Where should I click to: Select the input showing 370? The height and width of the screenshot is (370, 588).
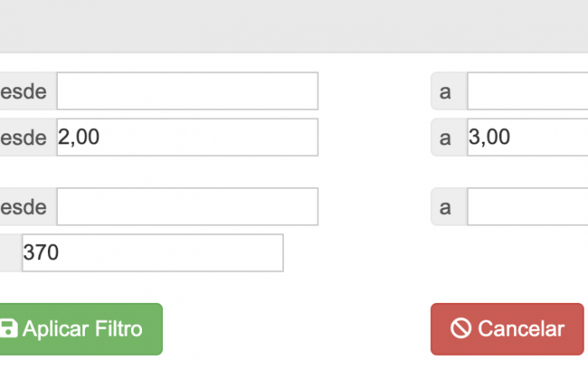coord(153,253)
